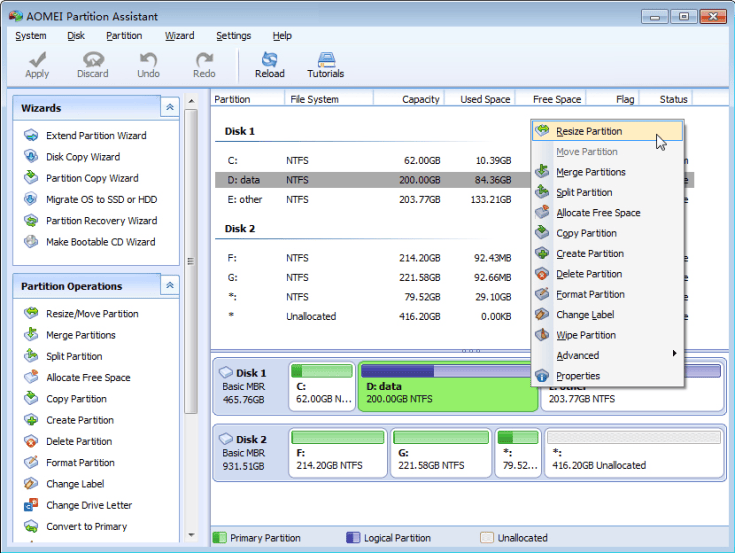Collapse the Wizards panel

pyautogui.click(x=170, y=107)
